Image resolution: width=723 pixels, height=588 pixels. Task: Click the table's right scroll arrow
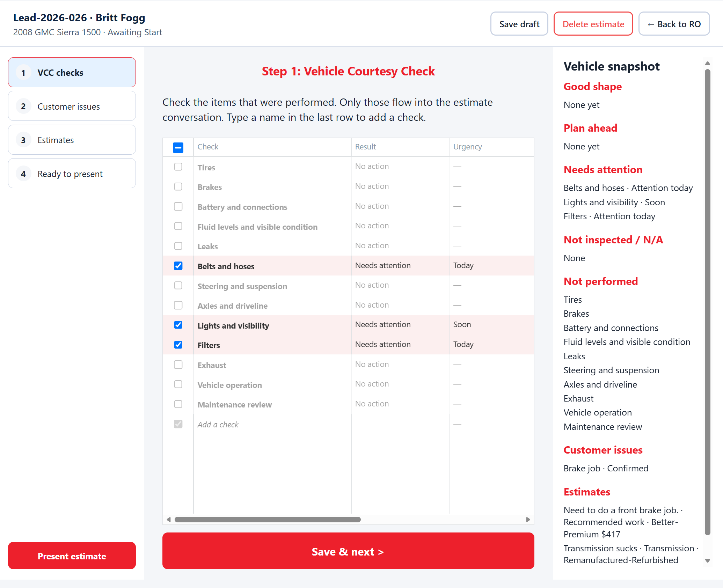coord(528,520)
